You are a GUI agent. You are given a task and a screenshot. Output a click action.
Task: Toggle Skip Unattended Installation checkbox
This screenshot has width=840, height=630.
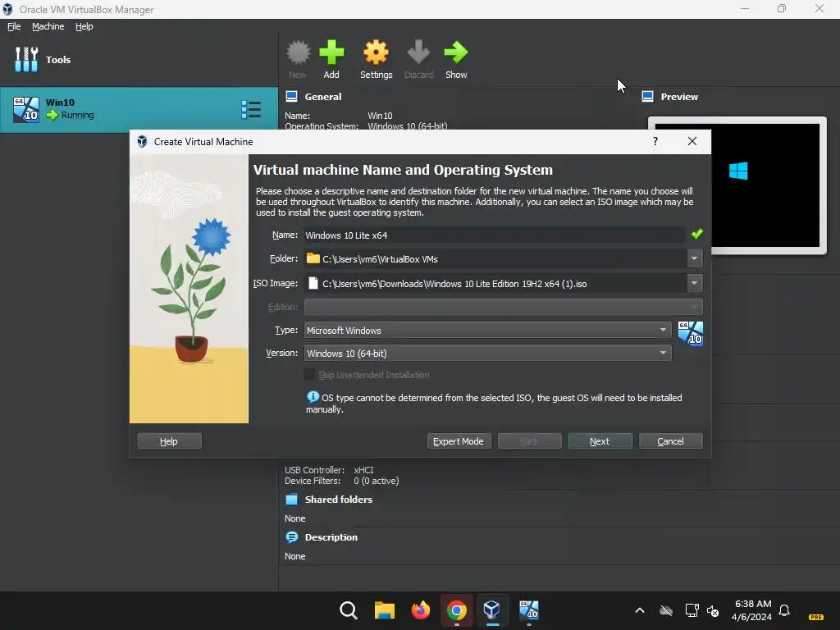309,374
